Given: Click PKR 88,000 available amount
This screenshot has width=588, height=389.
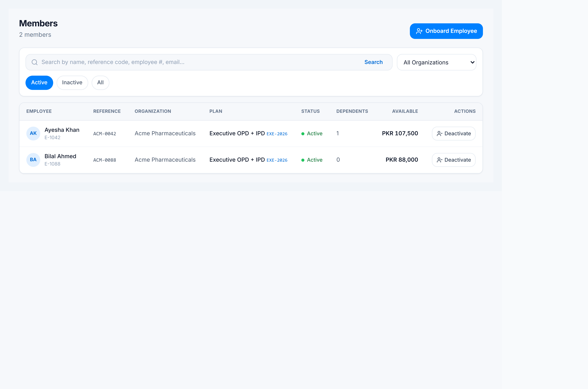Looking at the screenshot, I should click(402, 160).
